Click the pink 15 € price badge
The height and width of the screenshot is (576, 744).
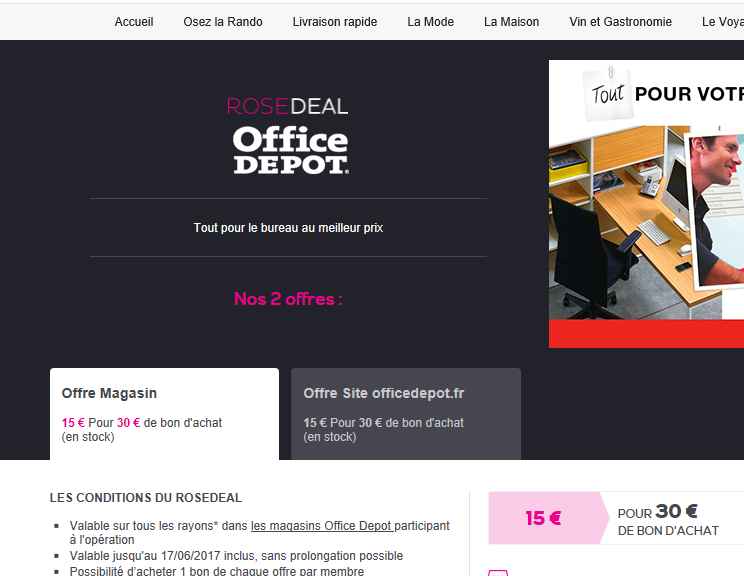coord(548,518)
